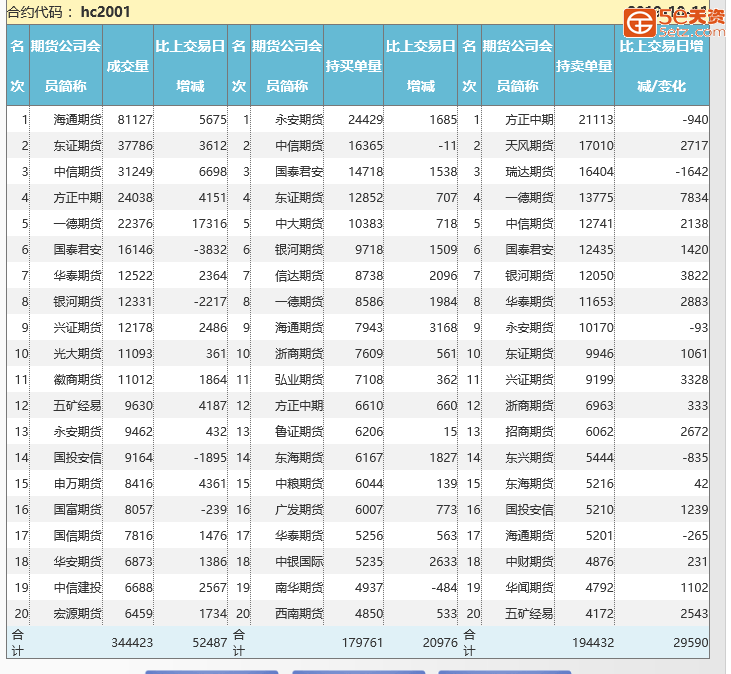Screen dimensions: 731x674
Task: Click long change value 2633
Action: [x=443, y=562]
